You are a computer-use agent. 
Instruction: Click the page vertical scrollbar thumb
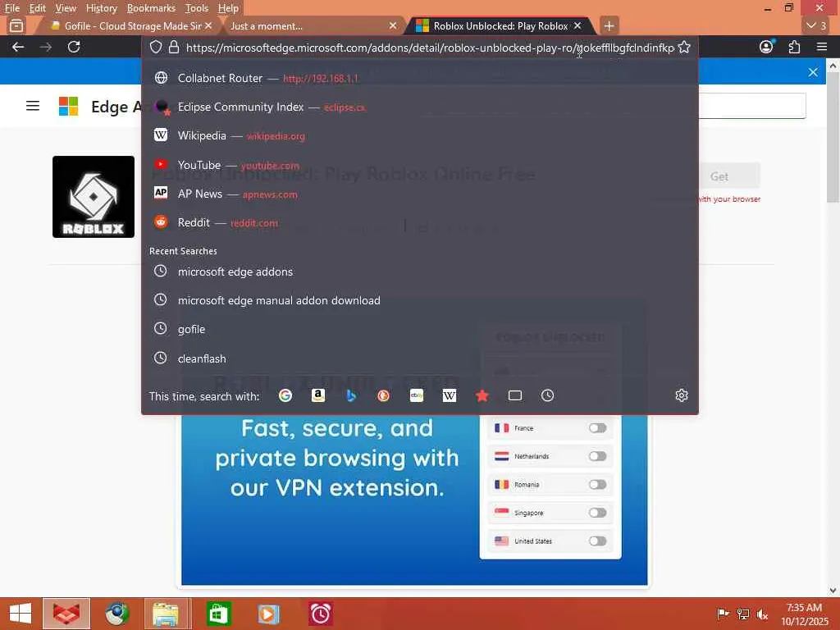[x=833, y=137]
